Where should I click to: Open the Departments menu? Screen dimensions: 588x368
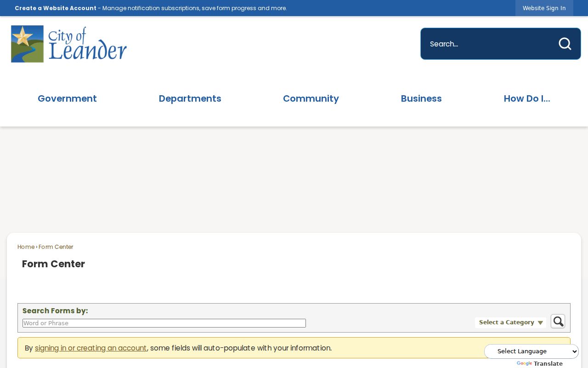190,98
